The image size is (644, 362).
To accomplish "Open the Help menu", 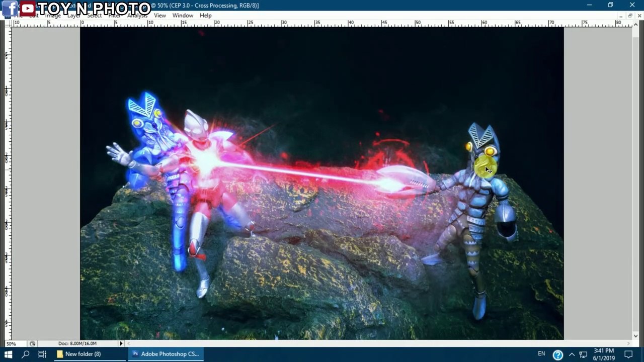I will pos(205,16).
